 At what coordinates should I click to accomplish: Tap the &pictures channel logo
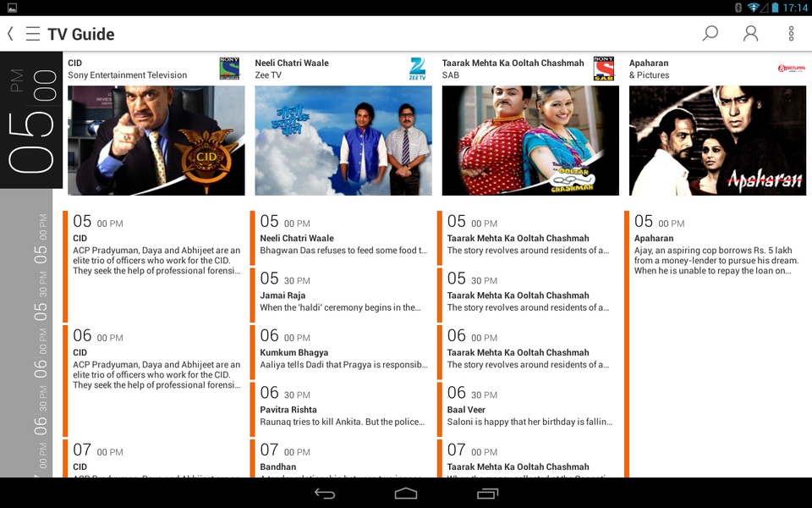tap(792, 69)
